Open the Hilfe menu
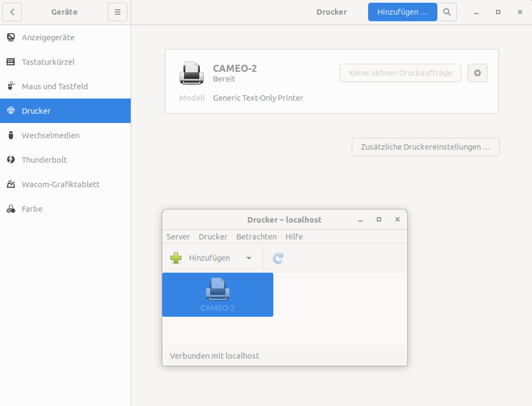 (x=293, y=237)
